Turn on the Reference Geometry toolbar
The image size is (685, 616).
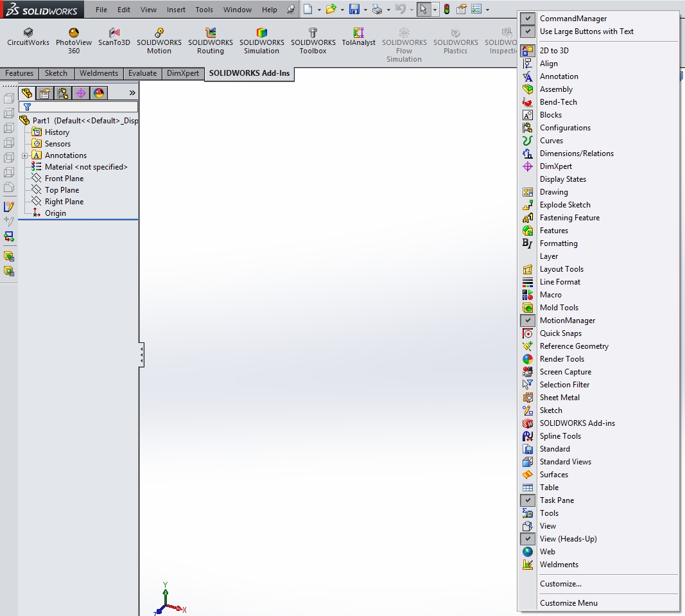point(598,346)
